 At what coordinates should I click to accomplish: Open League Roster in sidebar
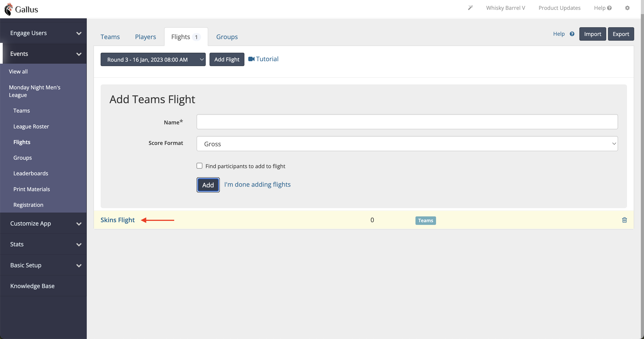[31, 126]
